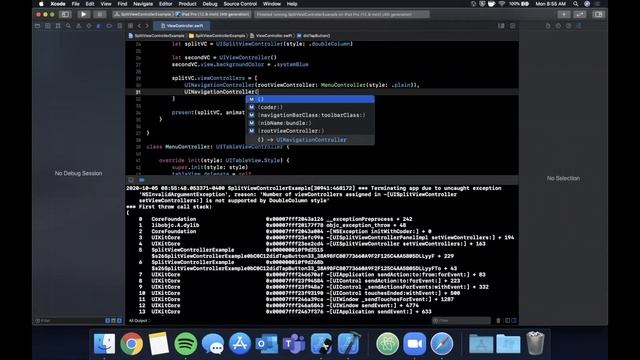Image resolution: width=640 pixels, height=360 pixels.
Task: Open Spotlight search in menu bar
Action: pos(576,4)
